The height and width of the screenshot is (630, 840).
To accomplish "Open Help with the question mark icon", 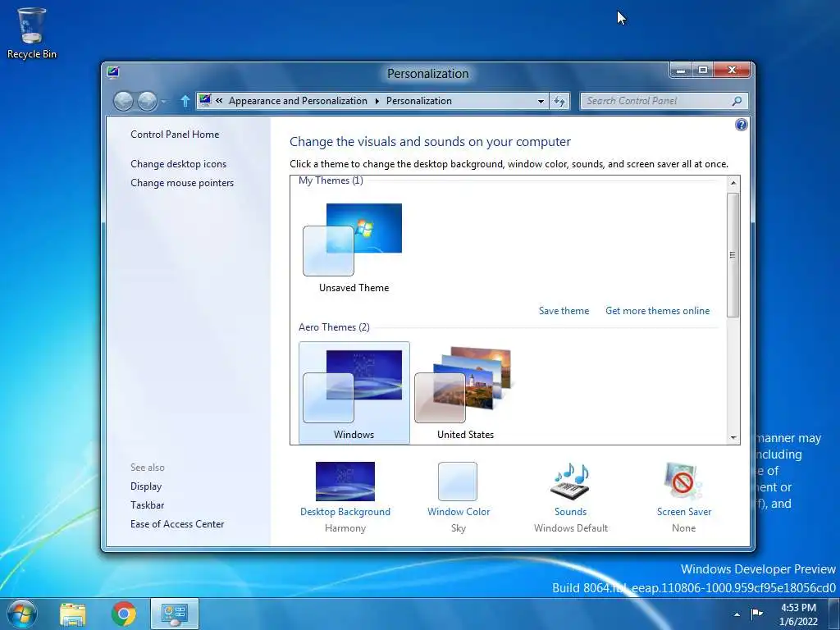I will click(x=741, y=125).
